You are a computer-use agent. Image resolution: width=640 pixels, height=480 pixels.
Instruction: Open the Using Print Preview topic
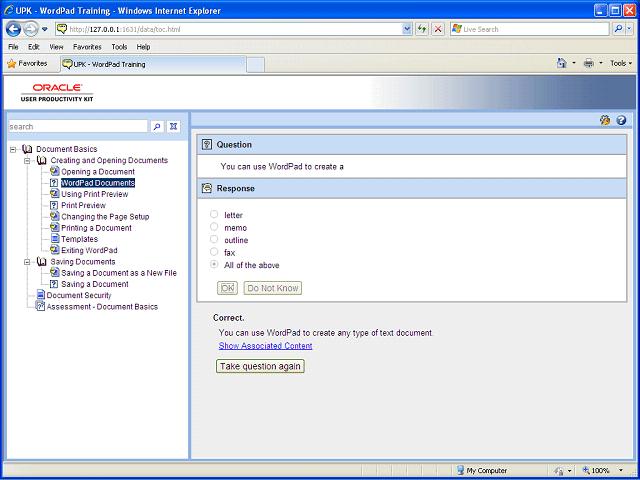click(95, 194)
